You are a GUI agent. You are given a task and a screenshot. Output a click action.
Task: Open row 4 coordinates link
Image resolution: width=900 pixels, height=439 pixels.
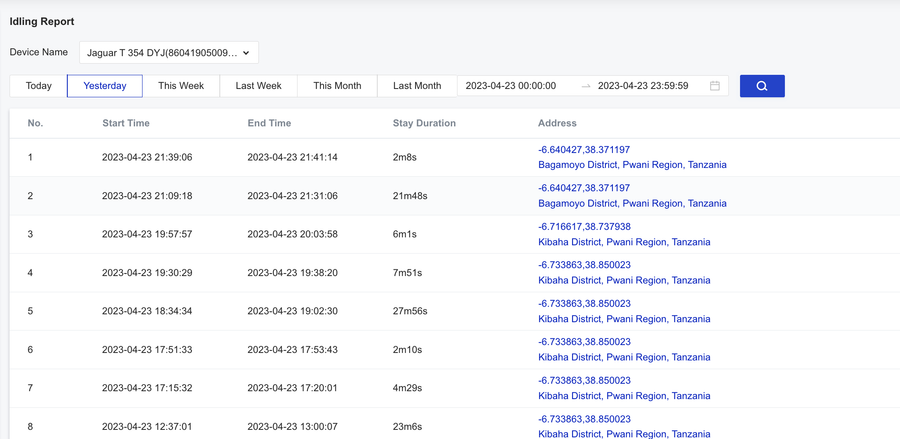(x=584, y=265)
